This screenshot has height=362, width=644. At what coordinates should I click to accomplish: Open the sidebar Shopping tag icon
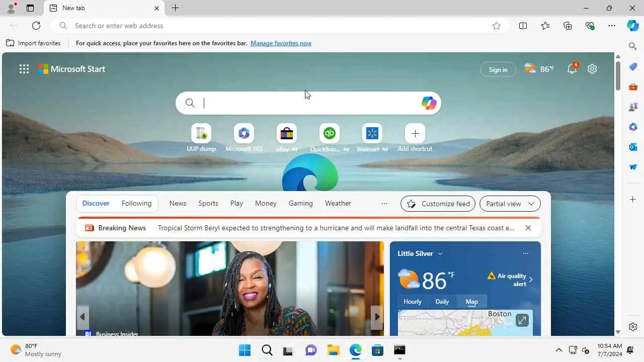(x=633, y=67)
